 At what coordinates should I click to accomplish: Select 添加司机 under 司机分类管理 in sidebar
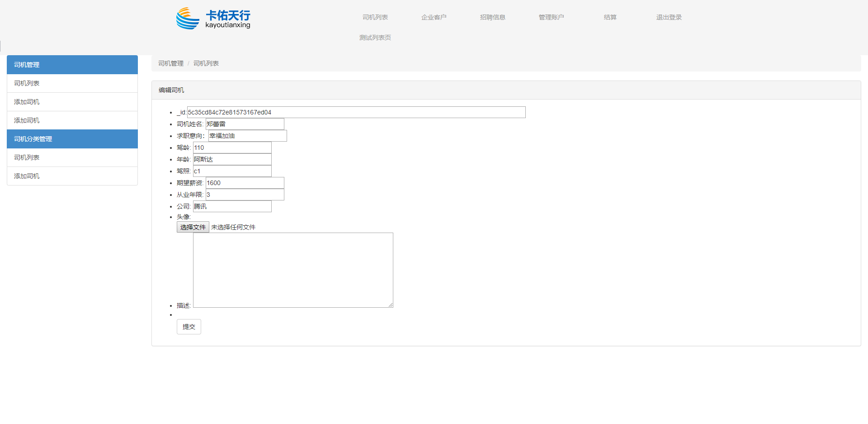click(x=72, y=176)
